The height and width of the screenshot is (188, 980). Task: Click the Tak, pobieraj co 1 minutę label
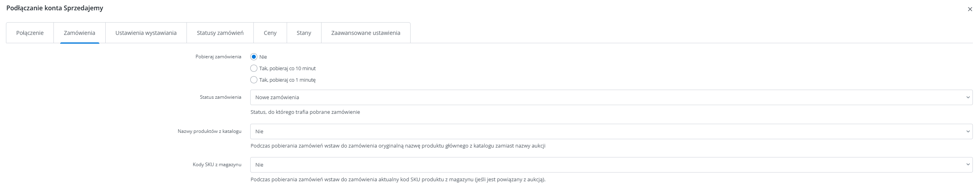(x=287, y=80)
